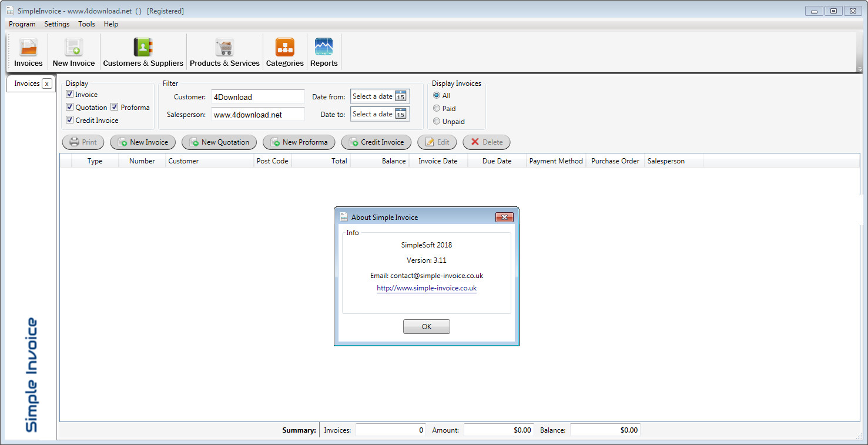Click the Print button
868x445 pixels.
(x=83, y=142)
